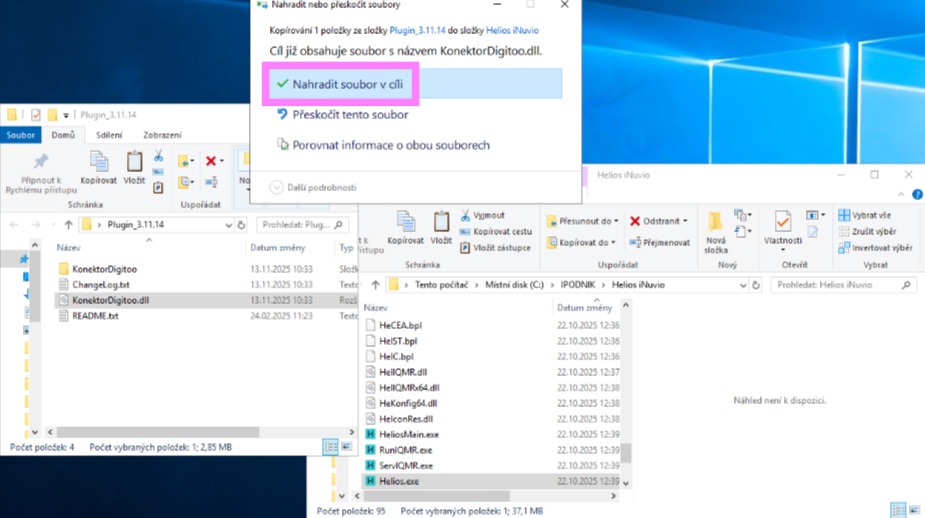
Task: Click 'Místní disk (C:)' in address bar
Action: pyautogui.click(x=514, y=285)
